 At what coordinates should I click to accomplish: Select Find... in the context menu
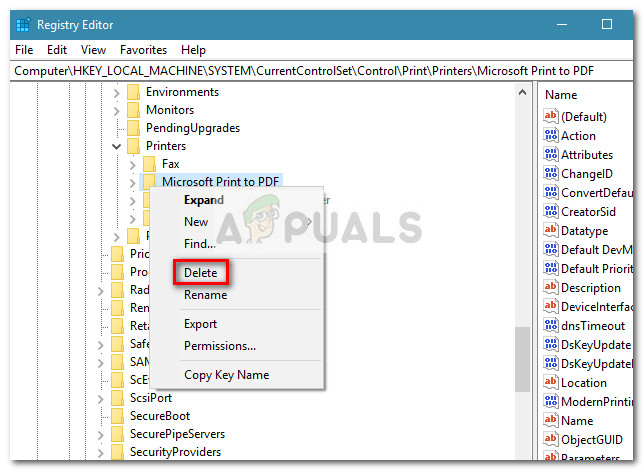pos(200,244)
